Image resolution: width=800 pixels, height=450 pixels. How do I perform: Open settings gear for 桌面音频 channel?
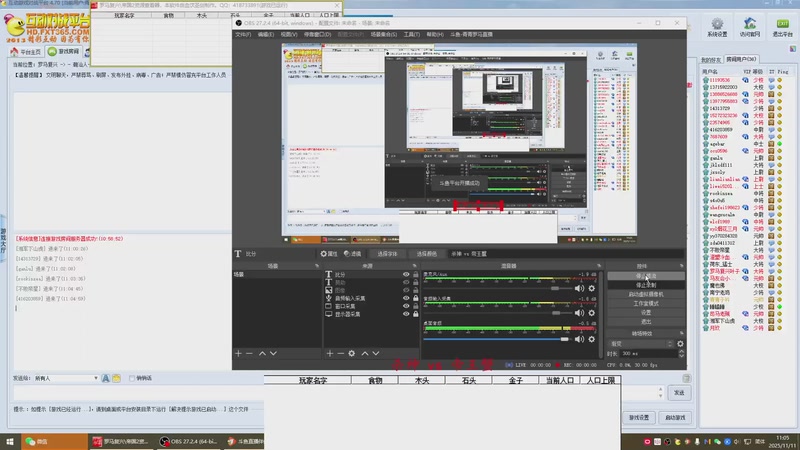592,339
